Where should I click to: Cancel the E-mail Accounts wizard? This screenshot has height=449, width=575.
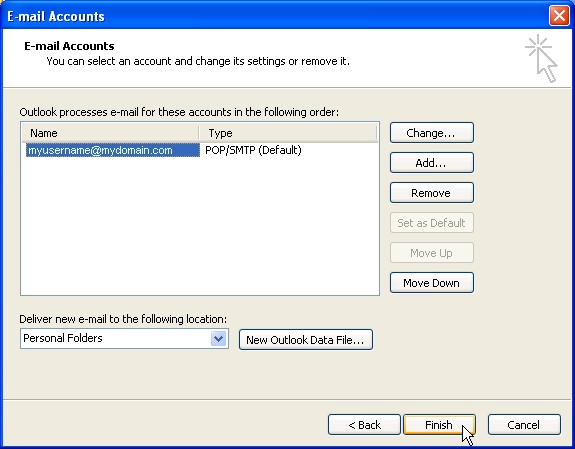524,425
